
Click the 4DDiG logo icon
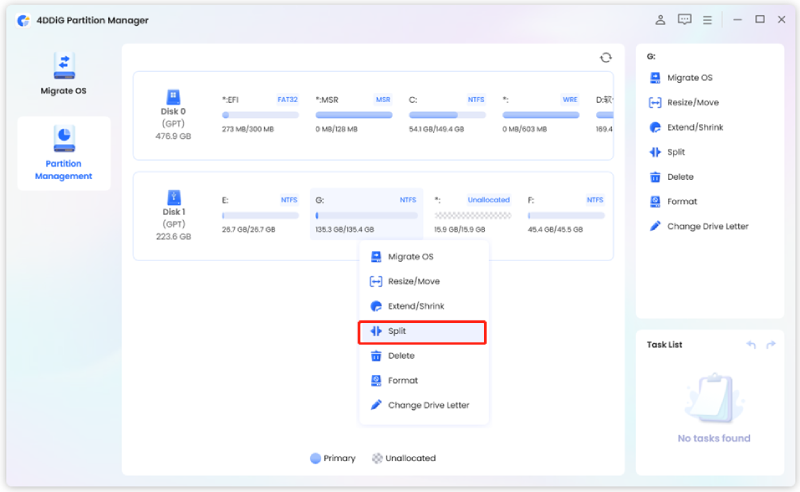(23, 20)
